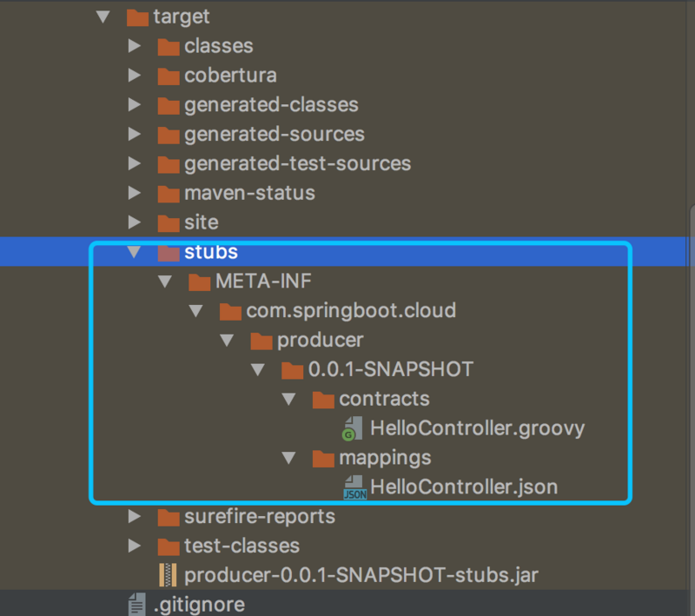Expand the classes folder

pyautogui.click(x=135, y=46)
